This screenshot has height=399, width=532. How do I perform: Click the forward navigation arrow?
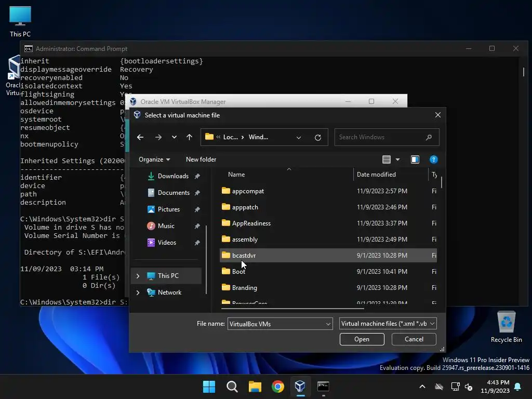click(x=158, y=137)
